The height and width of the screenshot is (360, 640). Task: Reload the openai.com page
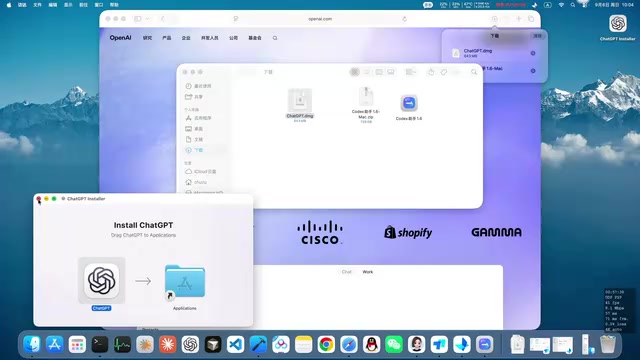(x=404, y=19)
